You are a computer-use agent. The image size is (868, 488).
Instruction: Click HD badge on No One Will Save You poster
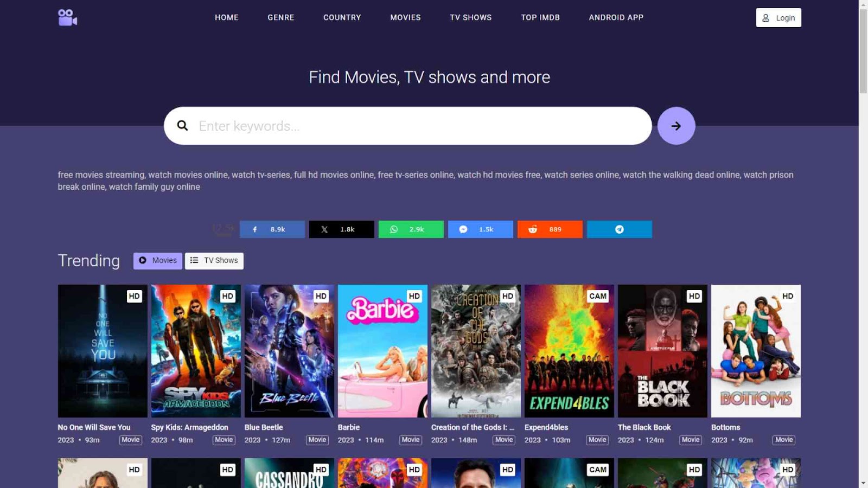(135, 296)
